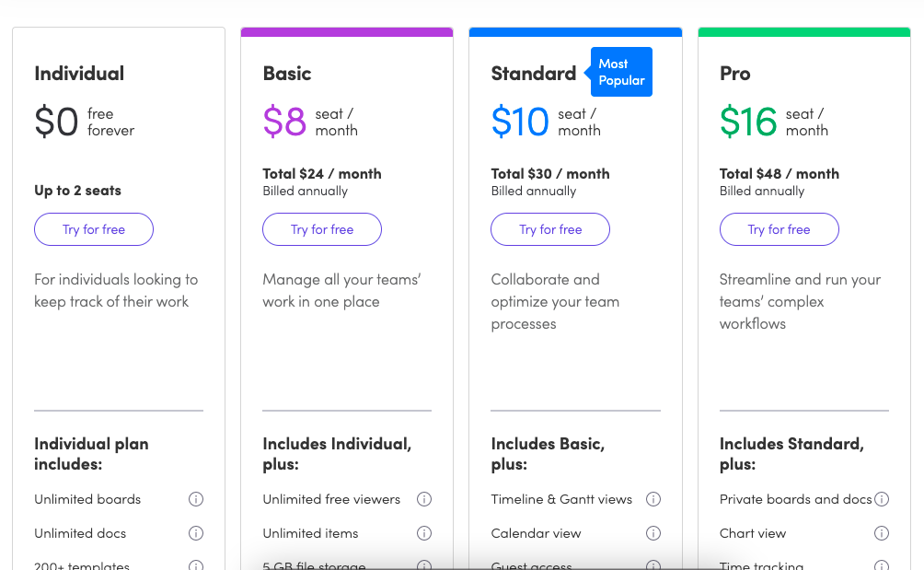Image resolution: width=924 pixels, height=570 pixels.
Task: Click the Individual plan heading
Action: [x=79, y=74]
